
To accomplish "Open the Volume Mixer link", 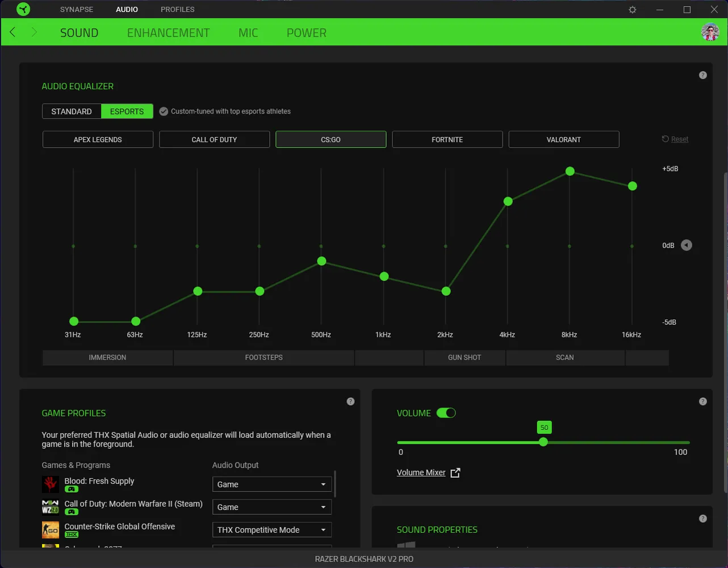I will click(421, 473).
